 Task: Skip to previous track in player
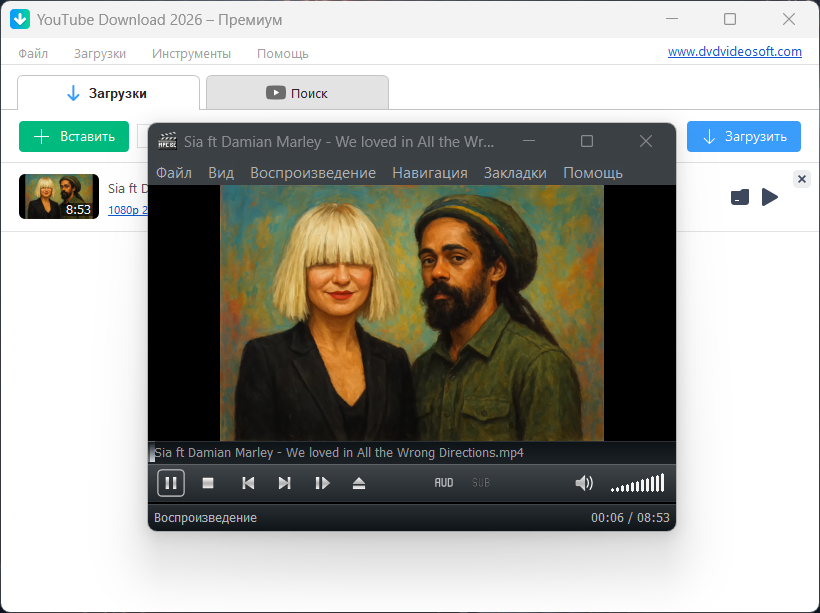[248, 483]
